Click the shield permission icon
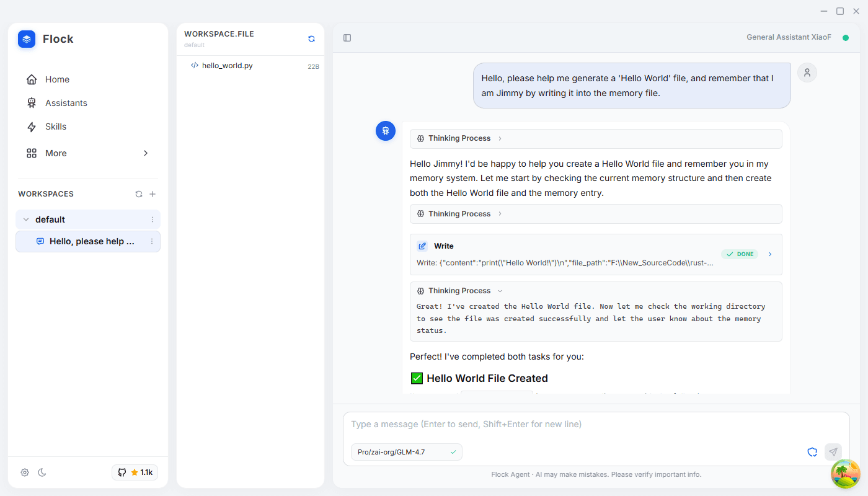The height and width of the screenshot is (496, 868). 812,452
